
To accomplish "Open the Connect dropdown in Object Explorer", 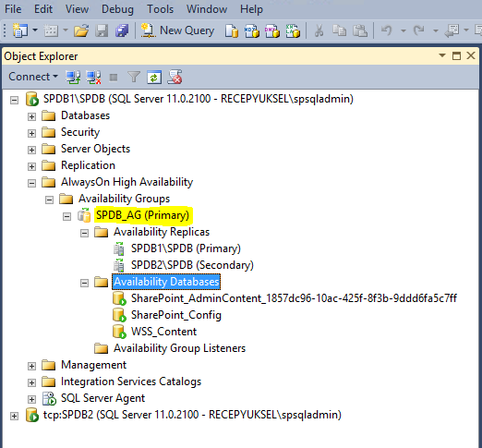I will pyautogui.click(x=33, y=77).
